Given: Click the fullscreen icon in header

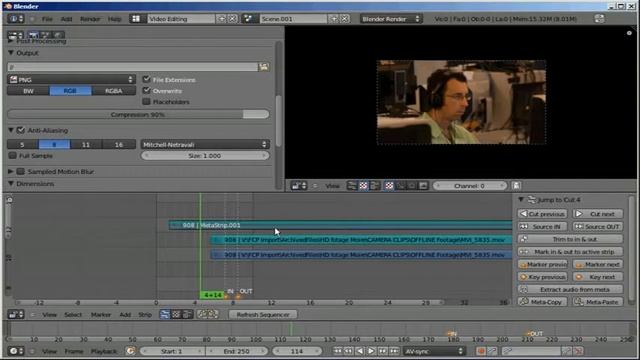Looking at the screenshot, I should coord(599,19).
